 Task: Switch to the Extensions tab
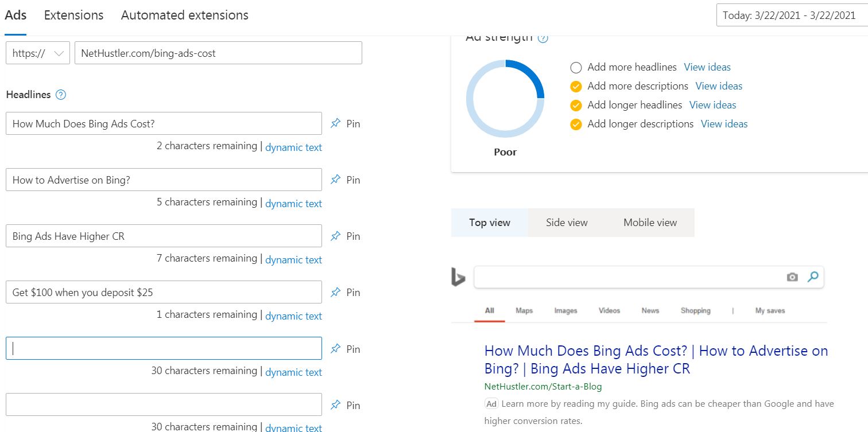click(73, 15)
